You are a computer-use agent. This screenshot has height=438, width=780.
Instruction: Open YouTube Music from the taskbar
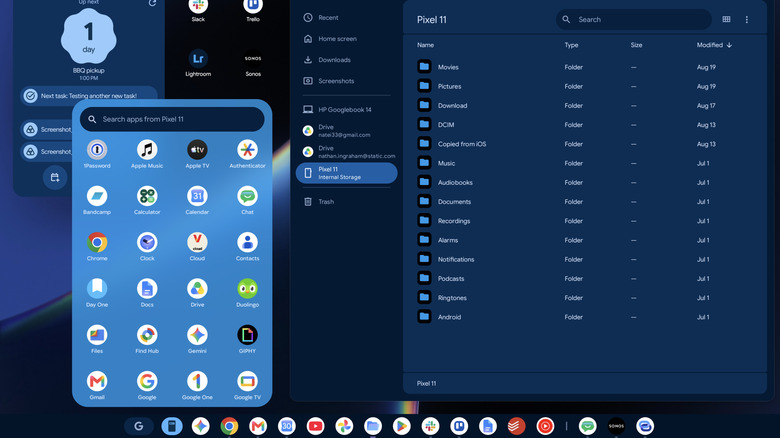[x=545, y=426]
